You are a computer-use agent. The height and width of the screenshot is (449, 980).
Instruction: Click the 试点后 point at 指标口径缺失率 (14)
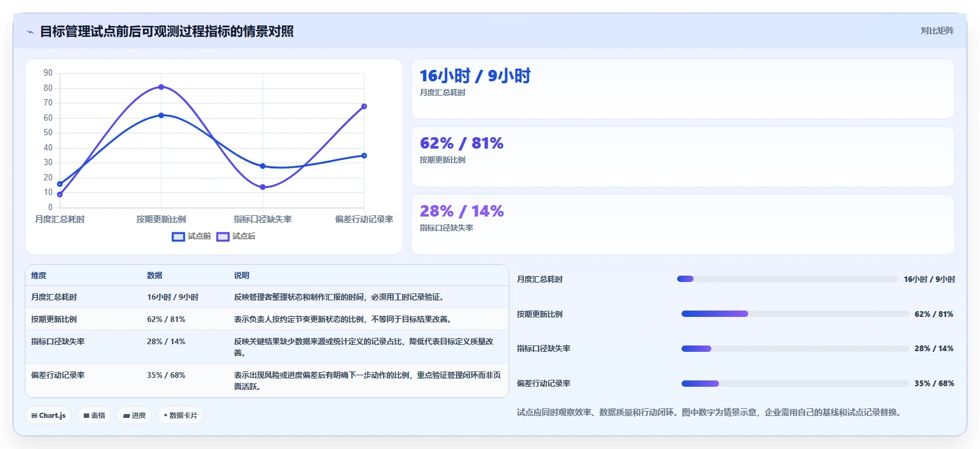click(262, 187)
